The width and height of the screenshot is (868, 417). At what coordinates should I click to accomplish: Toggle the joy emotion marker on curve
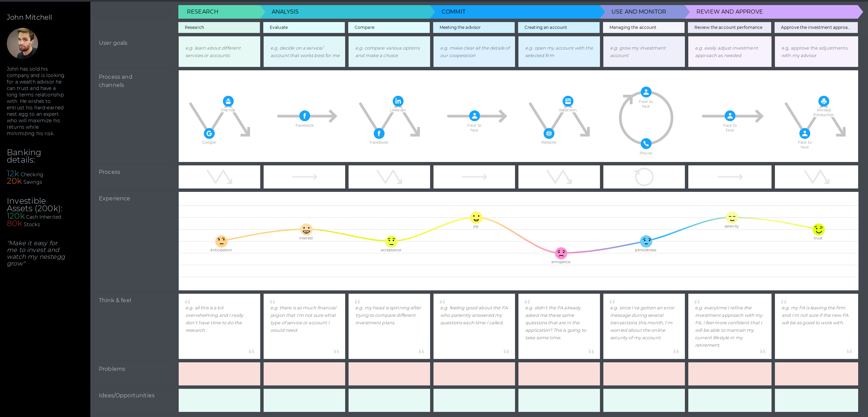point(476,217)
